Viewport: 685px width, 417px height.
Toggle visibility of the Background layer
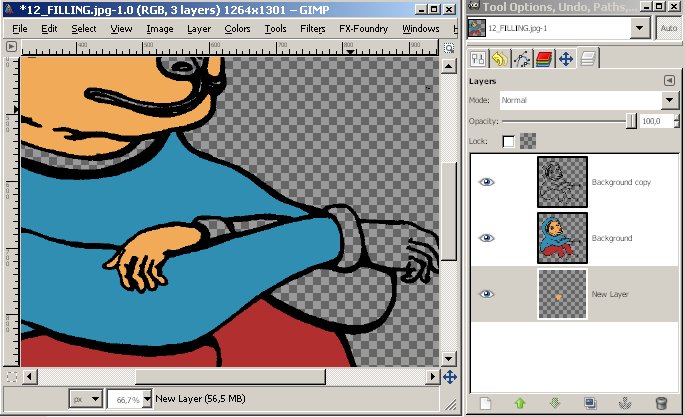(487, 238)
